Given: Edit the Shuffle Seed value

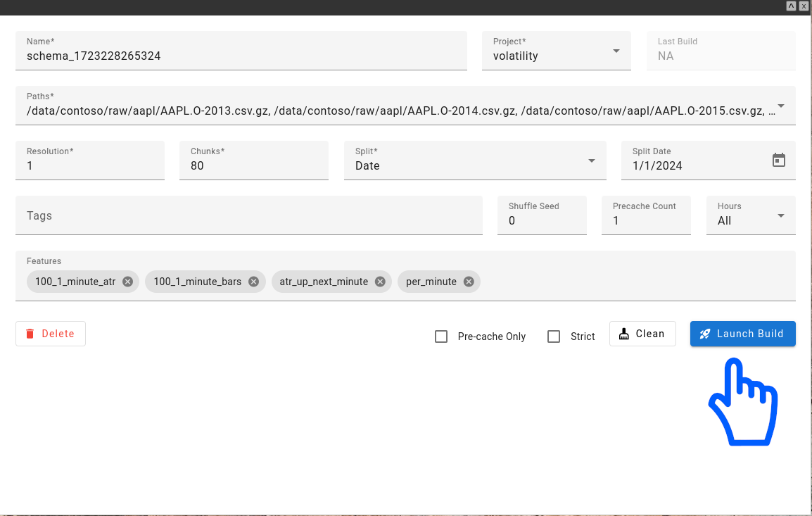Looking at the screenshot, I should (542, 220).
